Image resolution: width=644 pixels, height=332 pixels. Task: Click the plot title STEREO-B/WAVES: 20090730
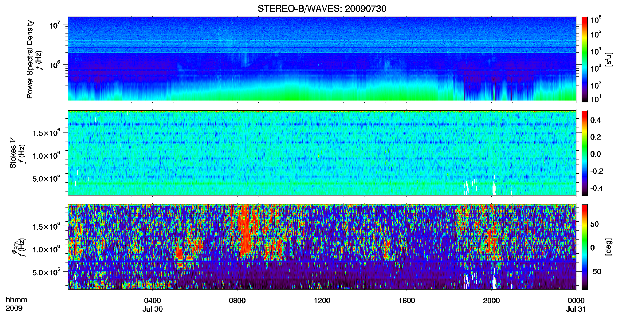tap(322, 9)
